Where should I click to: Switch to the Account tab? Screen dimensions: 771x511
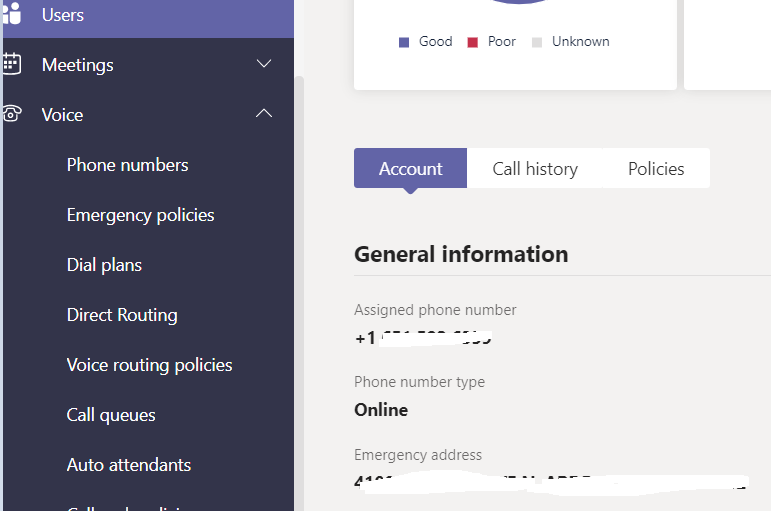pos(410,168)
